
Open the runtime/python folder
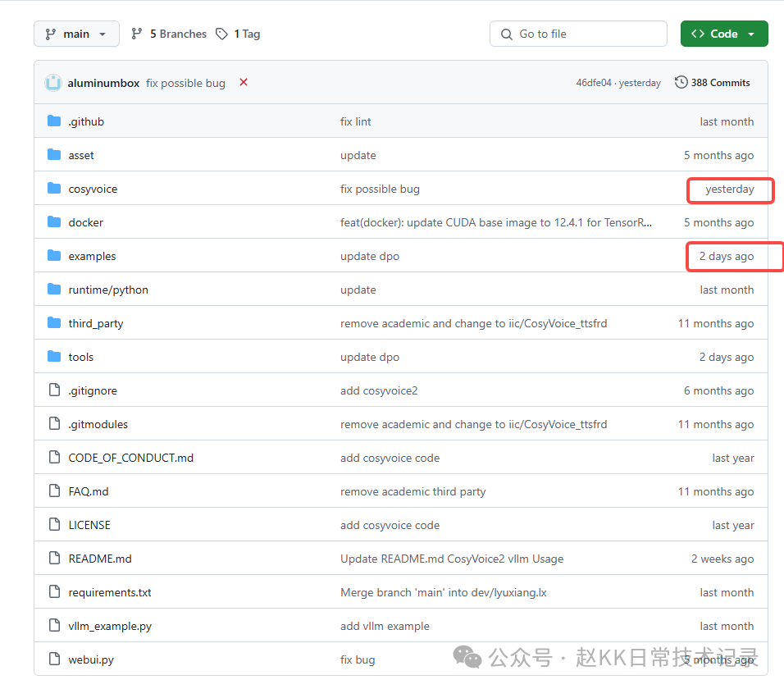coord(108,290)
